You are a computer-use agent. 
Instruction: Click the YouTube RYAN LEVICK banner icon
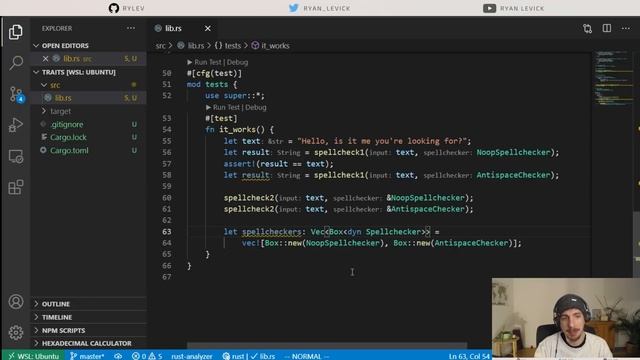[x=489, y=8]
